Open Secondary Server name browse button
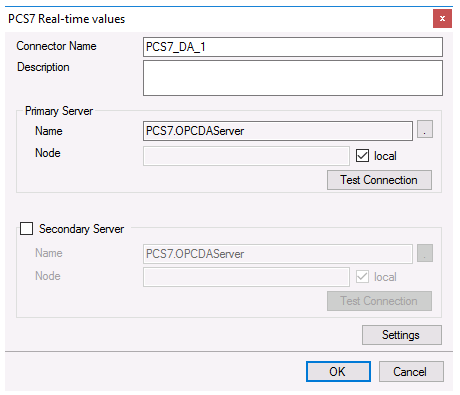This screenshot has width=460, height=395. point(425,253)
